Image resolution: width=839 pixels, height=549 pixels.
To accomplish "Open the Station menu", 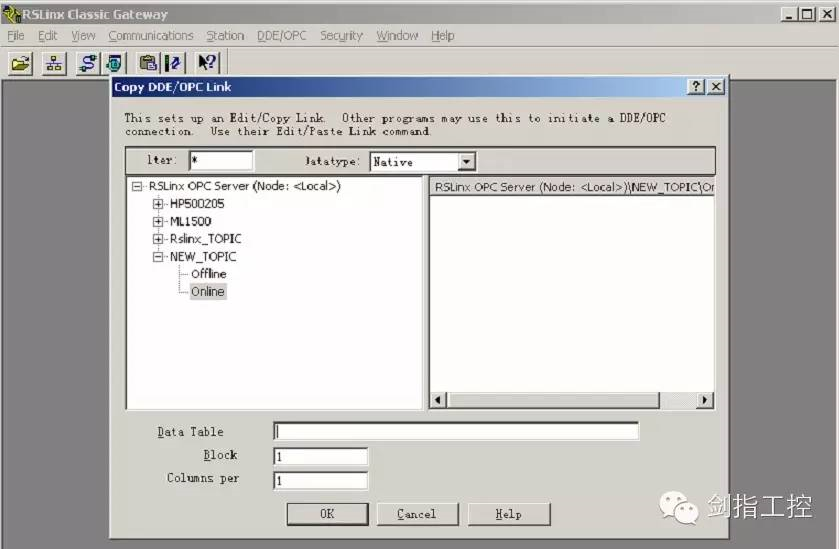I will click(225, 36).
